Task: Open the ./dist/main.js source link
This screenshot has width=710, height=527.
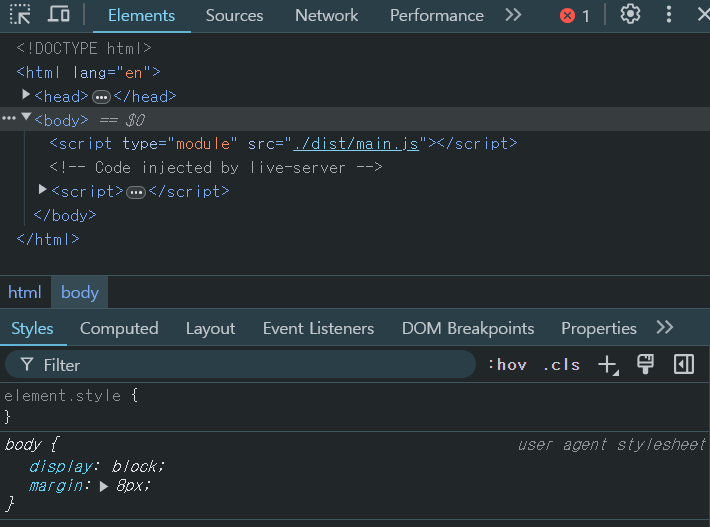Action: click(x=356, y=144)
